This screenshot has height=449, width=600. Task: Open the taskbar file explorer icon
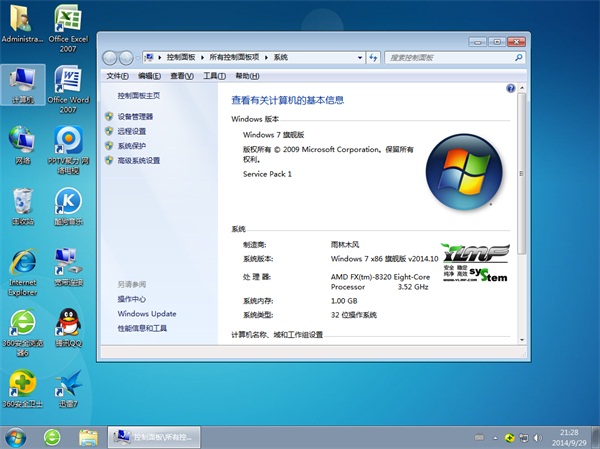[x=88, y=437]
